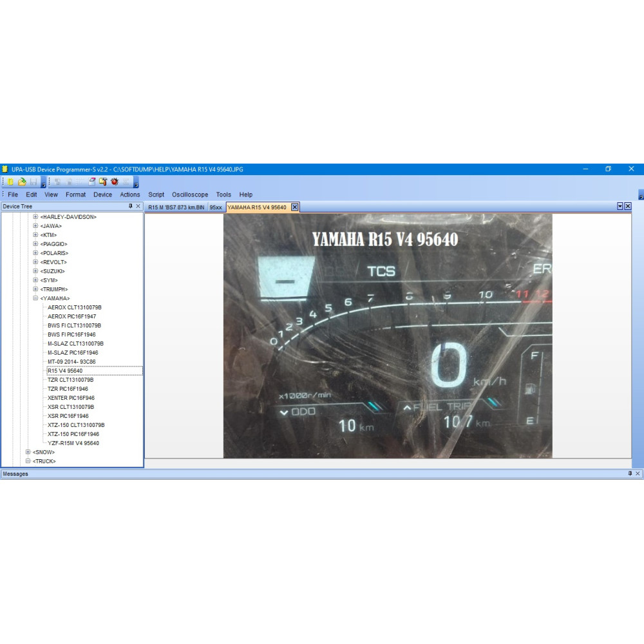Viewport: 644px width, 644px height.
Task: Open the Help menu
Action: click(245, 194)
